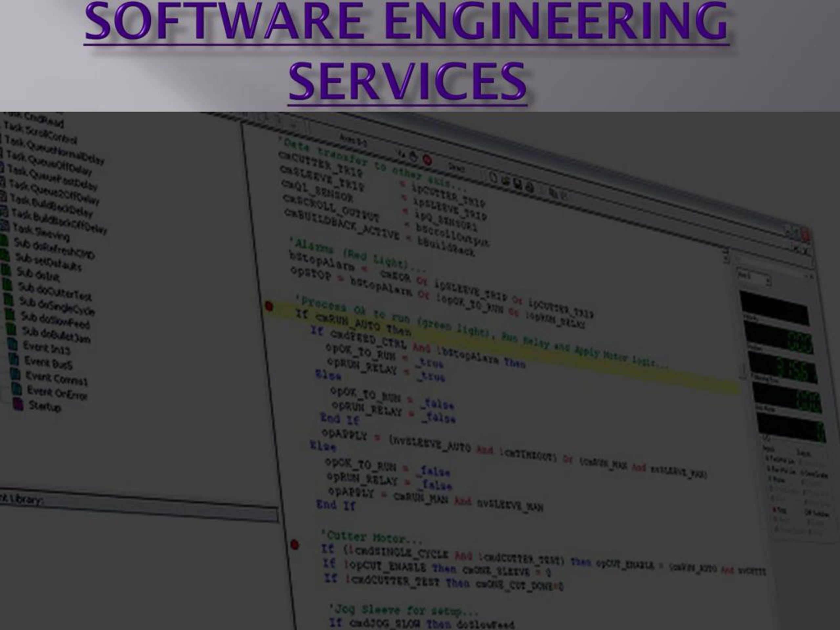The height and width of the screenshot is (630, 840).
Task: Toggle breakpoint beside the cmdSINGLE_CYCLE line
Action: [294, 545]
